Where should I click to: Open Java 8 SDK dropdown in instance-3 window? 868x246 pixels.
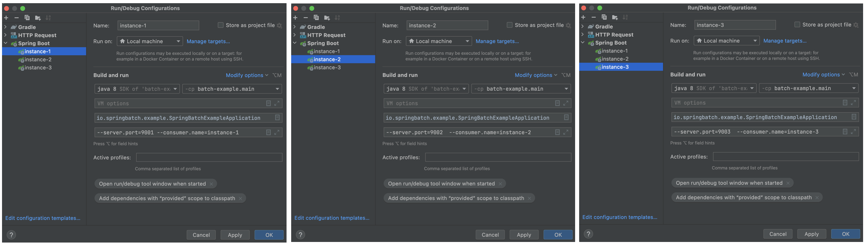click(714, 89)
